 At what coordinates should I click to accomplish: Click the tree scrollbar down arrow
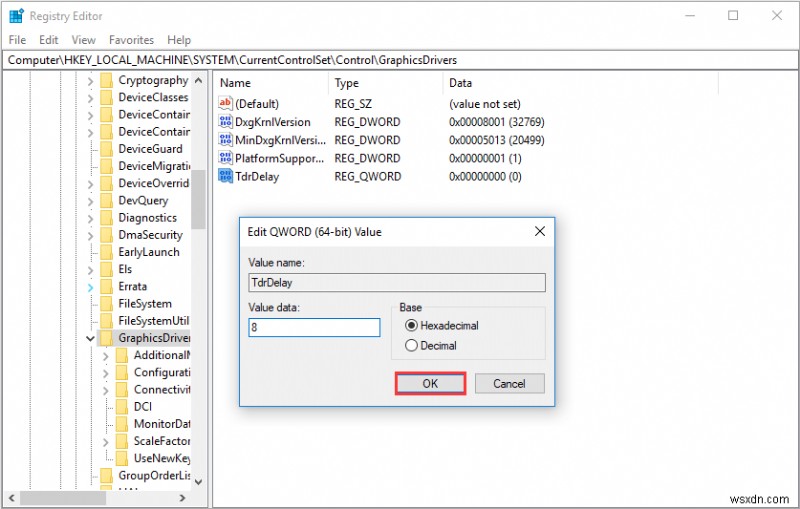pyautogui.click(x=198, y=481)
